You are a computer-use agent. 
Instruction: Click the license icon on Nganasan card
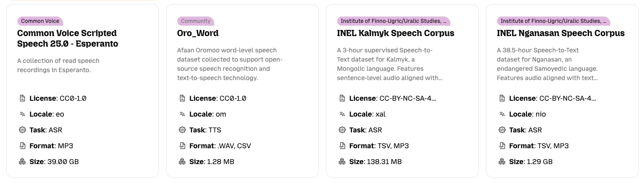pyautogui.click(x=502, y=98)
